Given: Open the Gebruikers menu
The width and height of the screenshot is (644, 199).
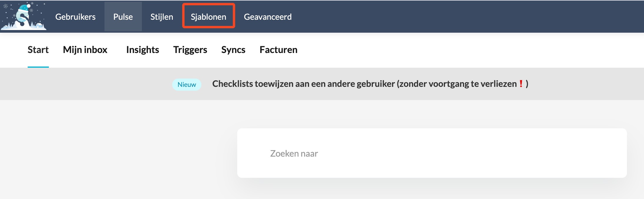Looking at the screenshot, I should (75, 17).
